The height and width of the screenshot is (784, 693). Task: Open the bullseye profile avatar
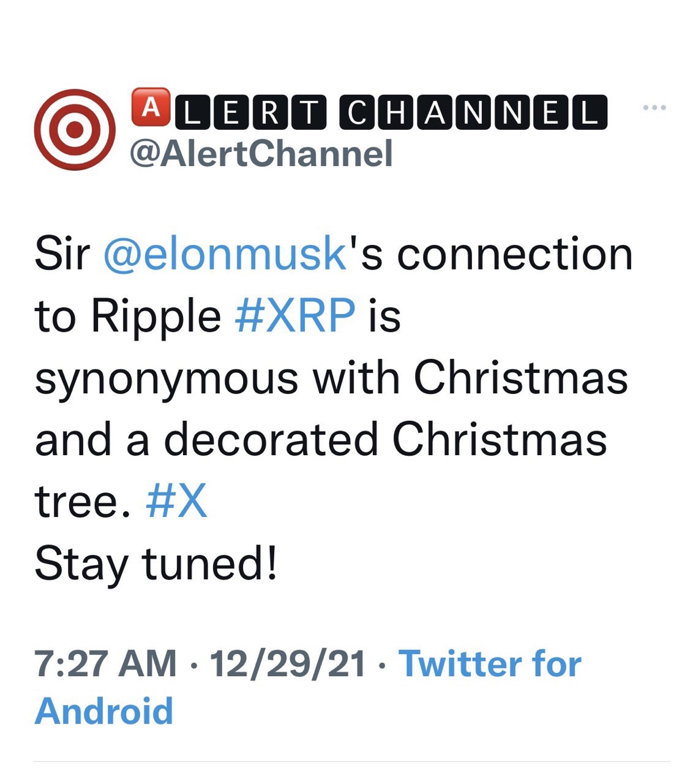pyautogui.click(x=74, y=130)
